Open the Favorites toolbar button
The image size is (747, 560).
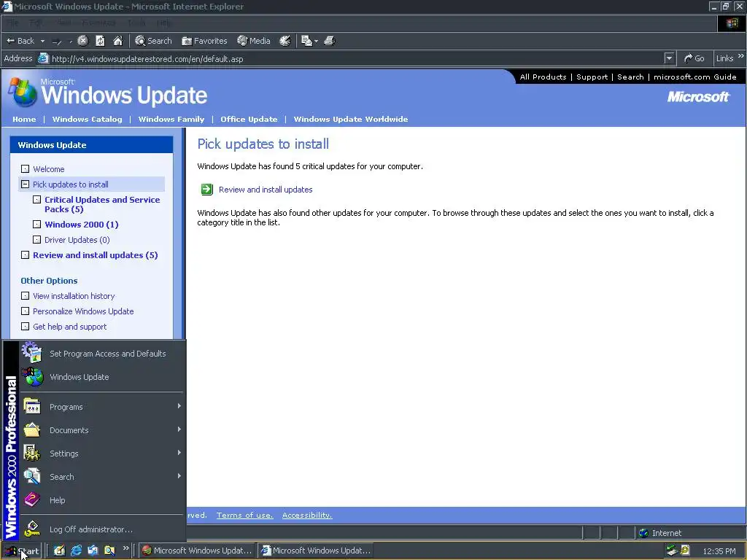point(204,41)
